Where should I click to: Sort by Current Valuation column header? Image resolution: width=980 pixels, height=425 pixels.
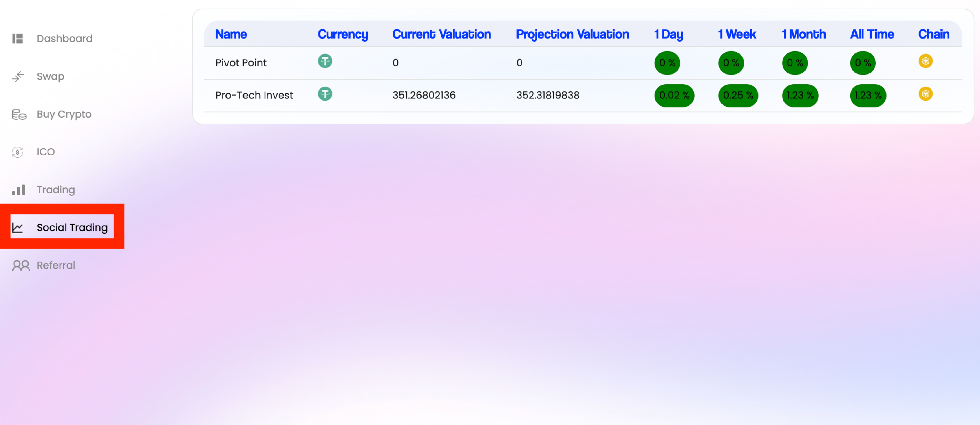click(x=441, y=34)
